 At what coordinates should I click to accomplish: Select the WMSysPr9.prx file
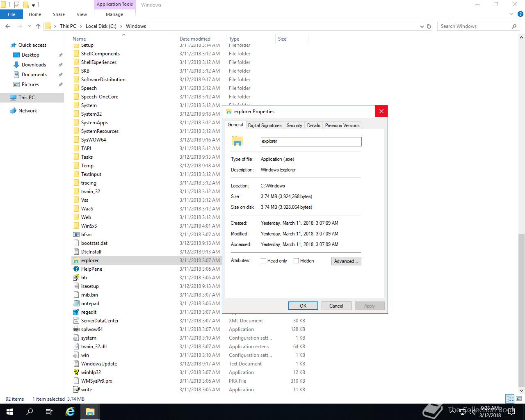click(x=96, y=381)
